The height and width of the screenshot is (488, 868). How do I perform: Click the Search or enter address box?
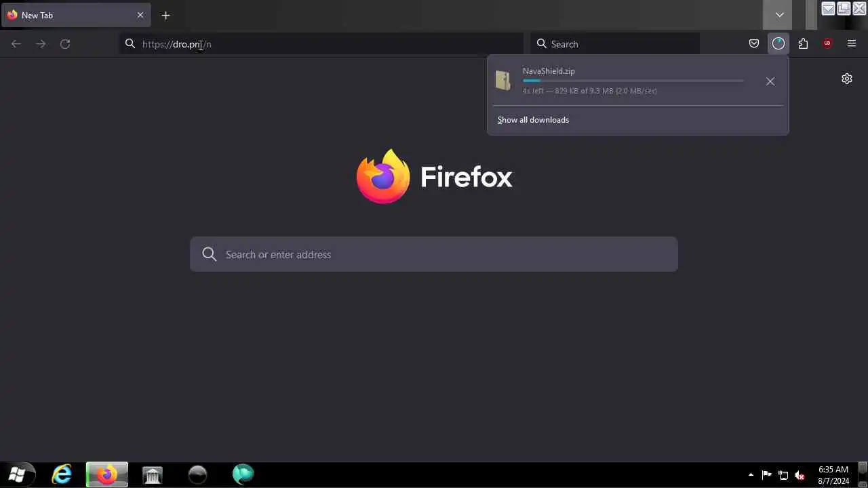(x=434, y=254)
